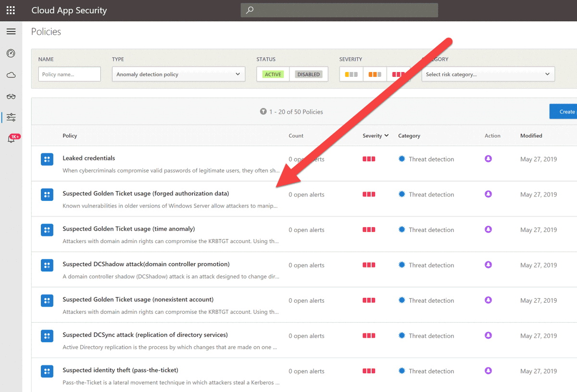The image size is (577, 392).
Task: Sort by the Count column header
Action: coord(296,136)
